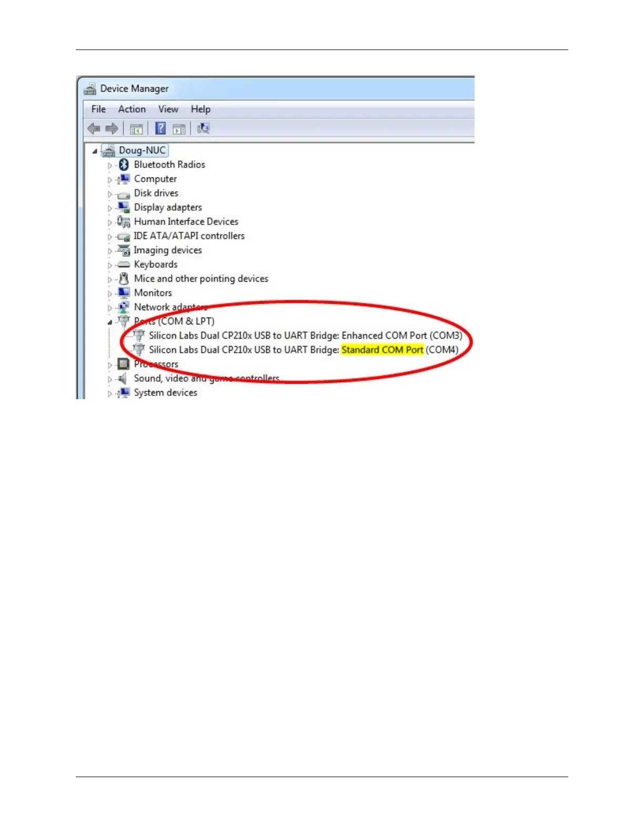Expand the Imaging devices arrow
Viewport: 644px width, 834px height.
[110, 251]
